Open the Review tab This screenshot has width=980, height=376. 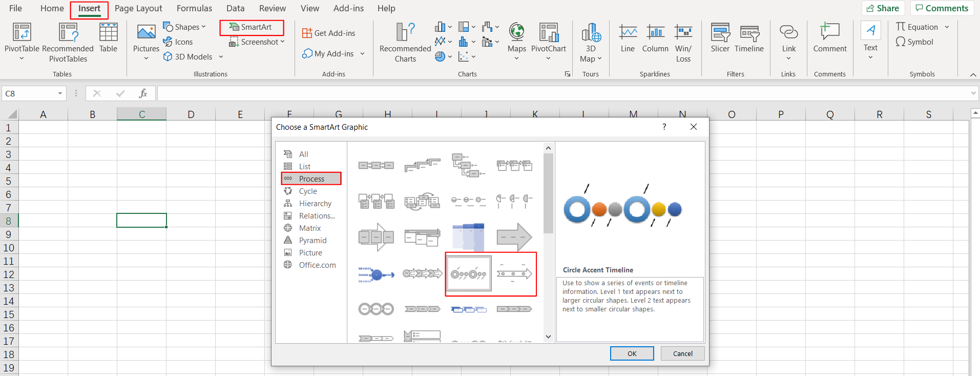coord(273,8)
